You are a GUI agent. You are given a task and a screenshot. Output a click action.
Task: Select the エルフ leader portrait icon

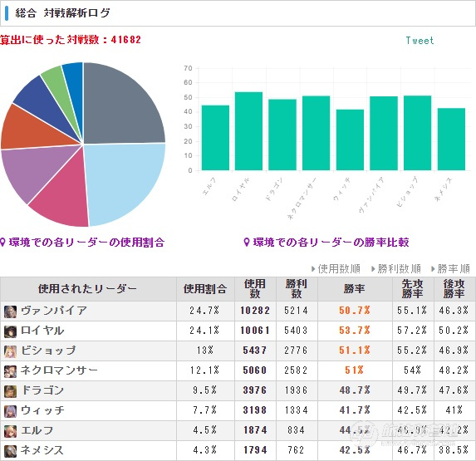[10, 431]
